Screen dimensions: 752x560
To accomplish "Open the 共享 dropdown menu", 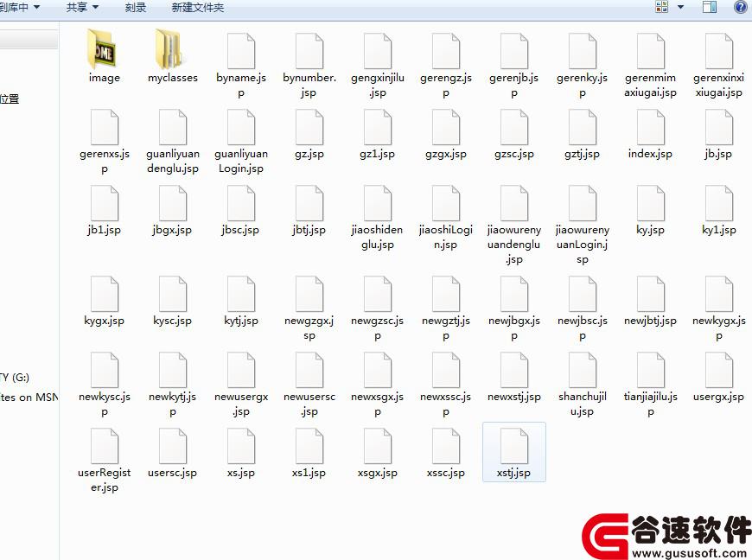I will tap(82, 7).
